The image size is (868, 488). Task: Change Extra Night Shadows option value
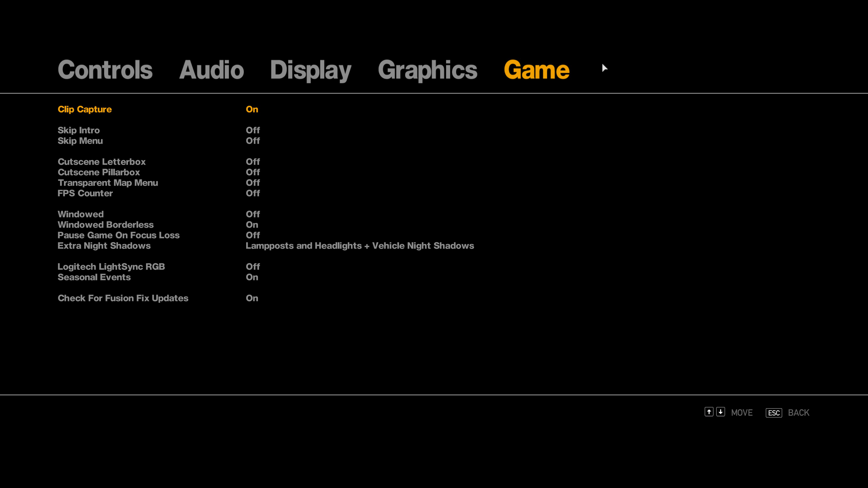[x=360, y=246]
